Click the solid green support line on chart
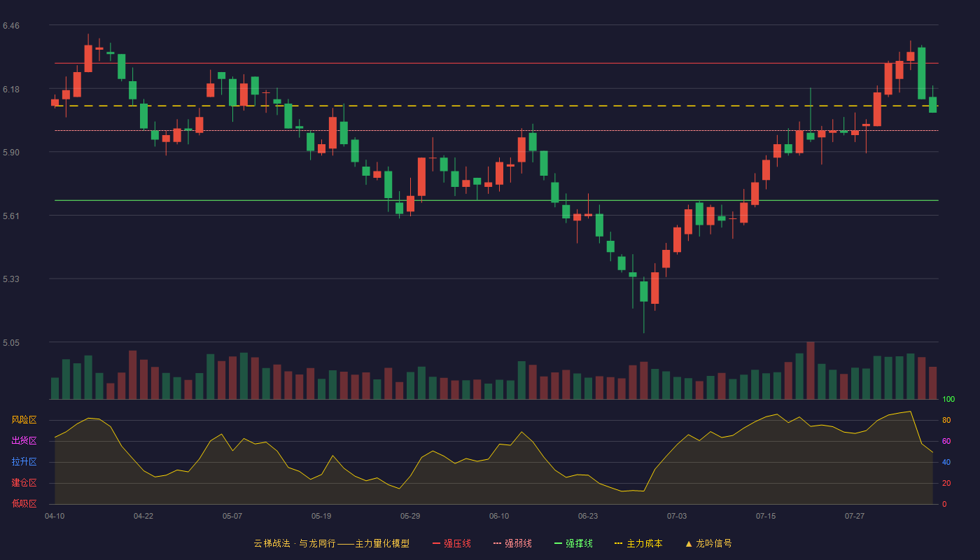Viewport: 980px width, 560px height. coord(496,200)
